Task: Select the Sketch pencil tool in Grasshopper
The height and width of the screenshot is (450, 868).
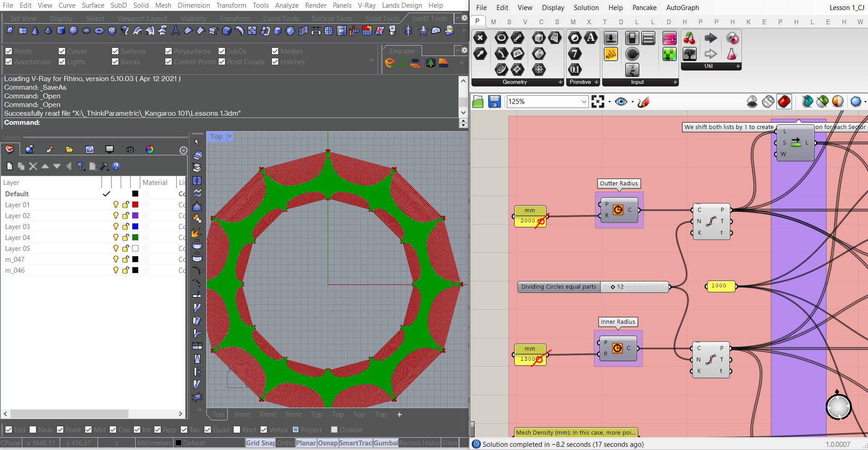Action: pos(643,102)
